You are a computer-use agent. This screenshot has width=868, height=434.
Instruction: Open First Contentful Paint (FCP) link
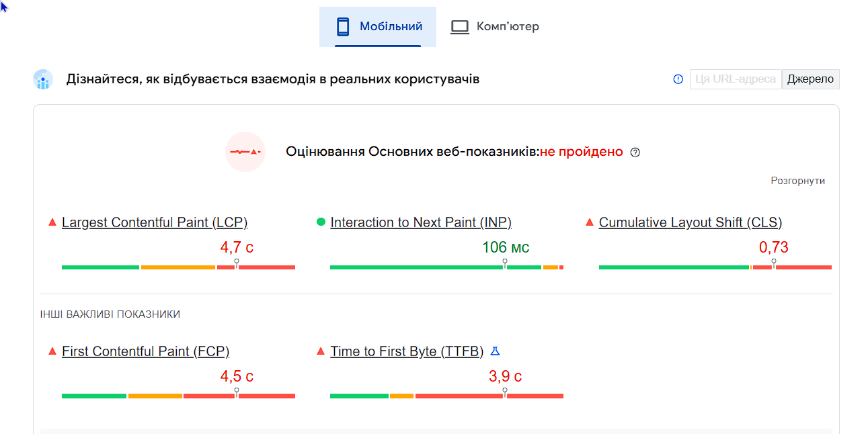(145, 351)
